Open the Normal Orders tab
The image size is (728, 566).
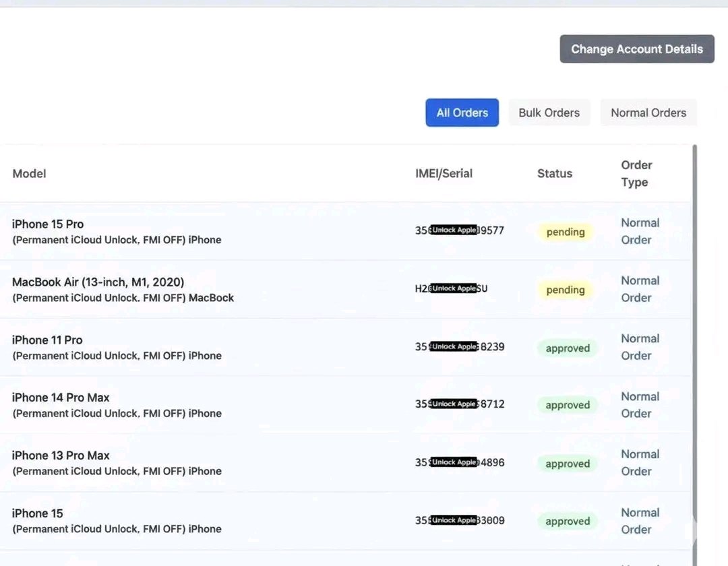click(648, 113)
